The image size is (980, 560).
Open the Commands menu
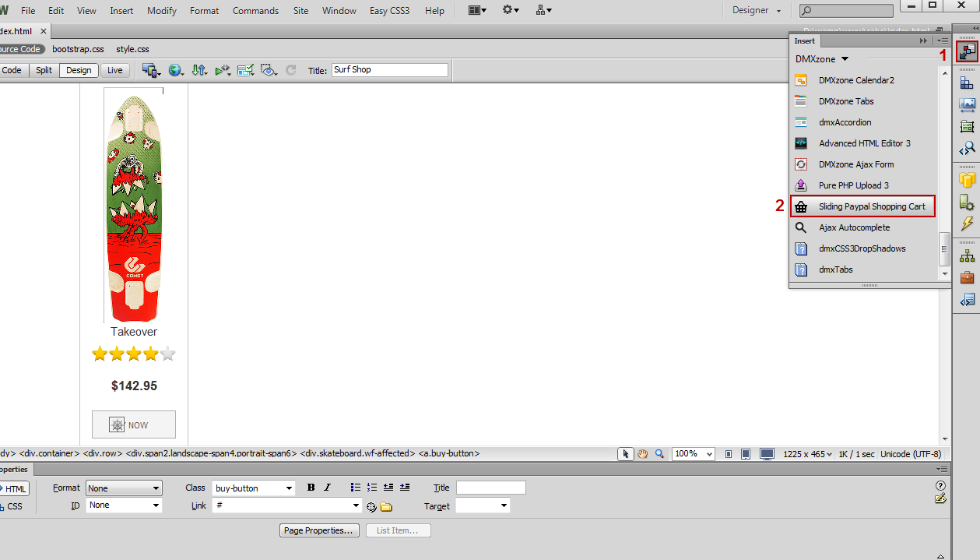coord(255,11)
